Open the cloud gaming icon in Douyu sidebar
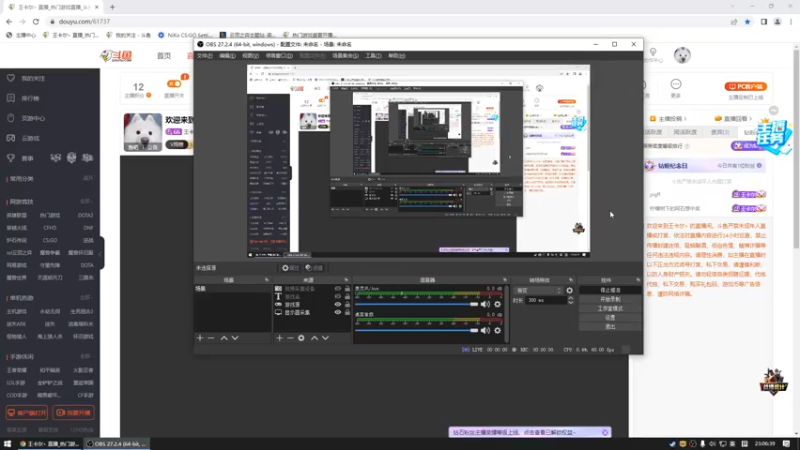Viewport: 800px width, 450px height. (x=11, y=138)
